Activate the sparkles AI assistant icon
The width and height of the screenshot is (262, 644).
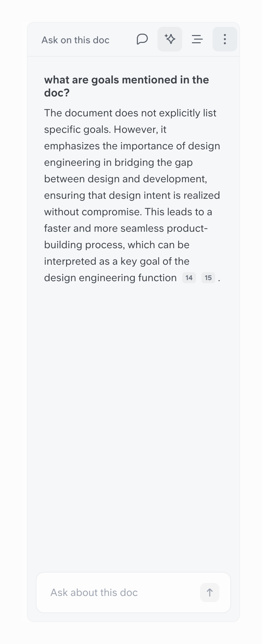click(x=170, y=39)
